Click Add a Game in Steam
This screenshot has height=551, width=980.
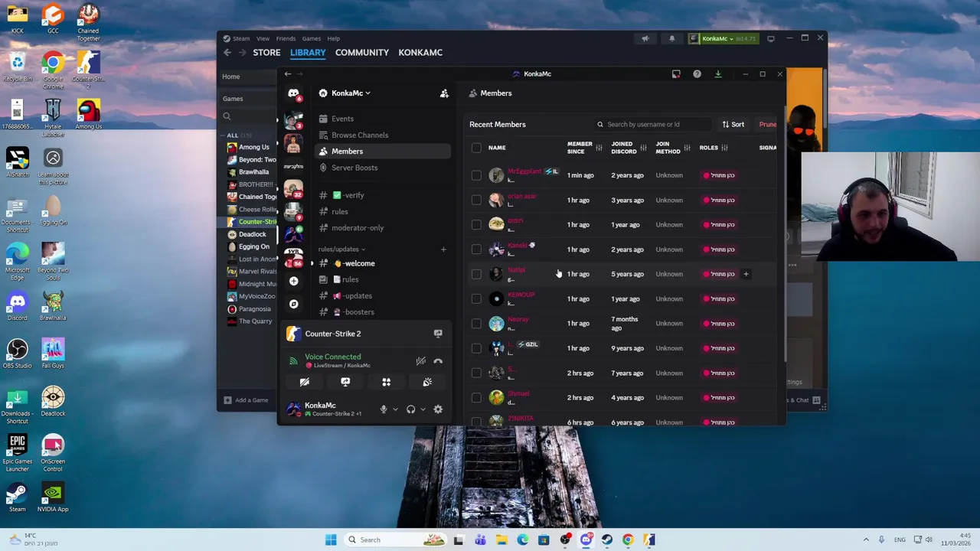(246, 400)
